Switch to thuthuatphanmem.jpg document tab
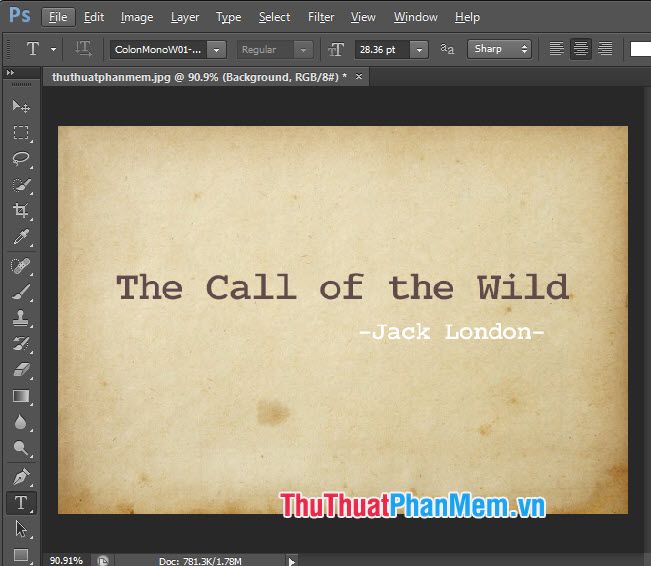 pos(199,77)
